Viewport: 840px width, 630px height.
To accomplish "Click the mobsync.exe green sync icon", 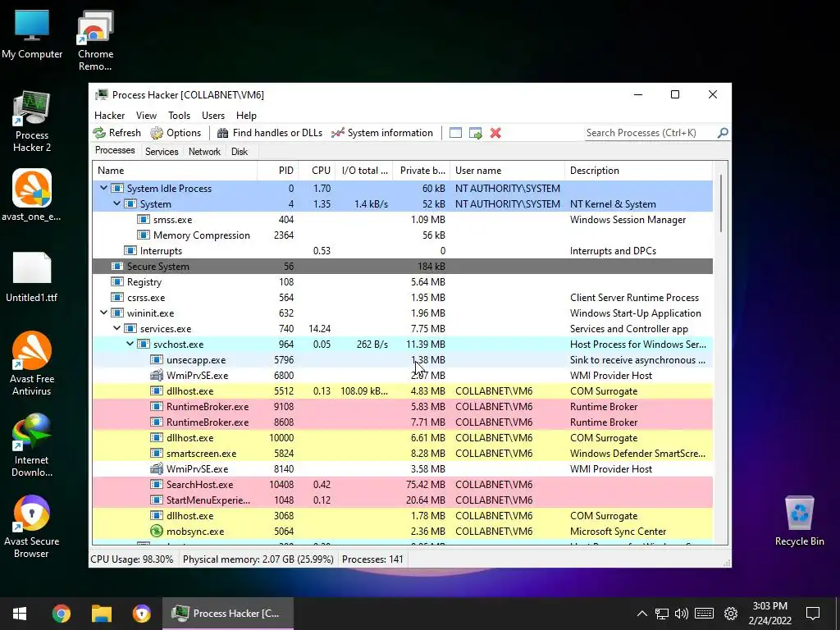I will coord(157,531).
